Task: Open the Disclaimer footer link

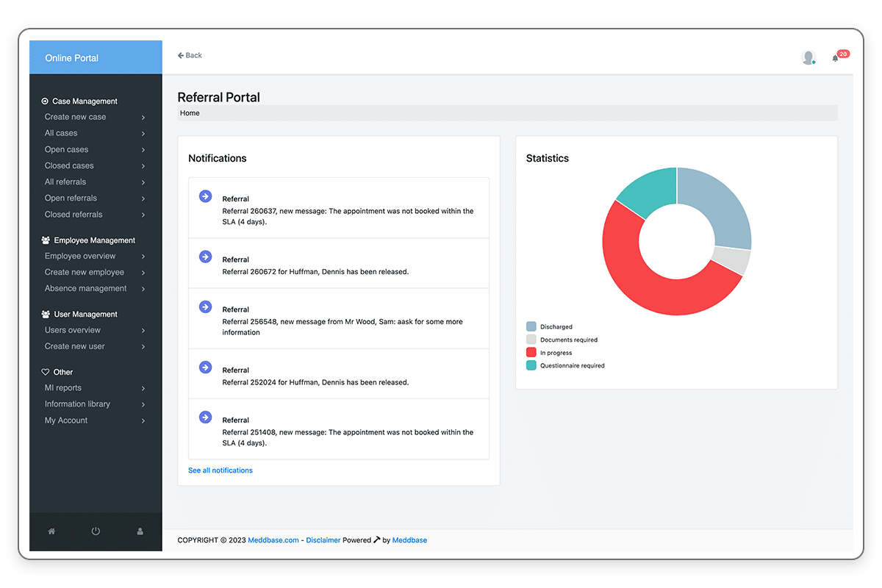Action: click(x=323, y=540)
